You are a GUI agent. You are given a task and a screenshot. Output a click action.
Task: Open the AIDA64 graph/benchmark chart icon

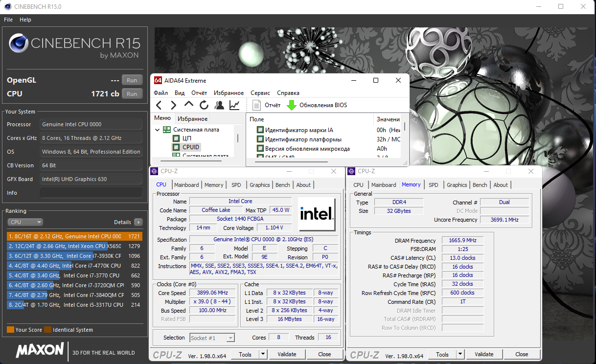pyautogui.click(x=234, y=105)
